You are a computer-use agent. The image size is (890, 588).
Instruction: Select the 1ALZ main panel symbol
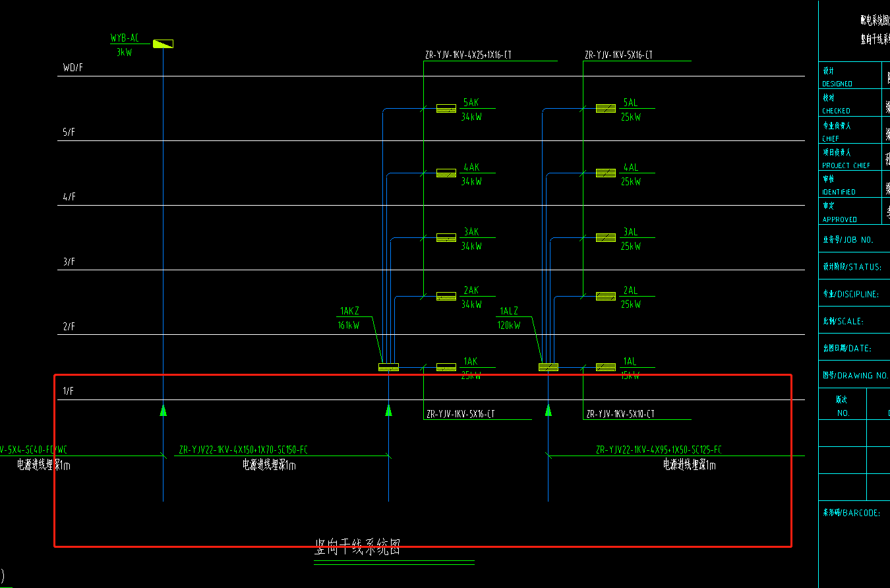[549, 367]
